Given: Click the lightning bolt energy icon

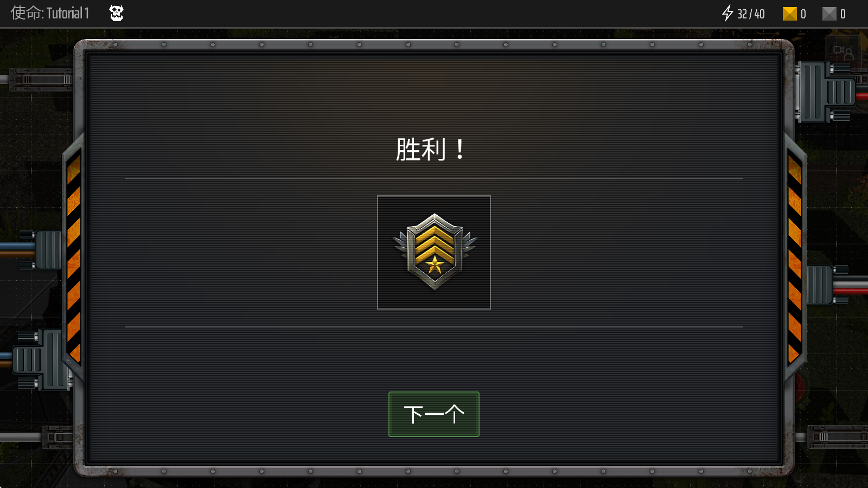Looking at the screenshot, I should pyautogui.click(x=727, y=13).
